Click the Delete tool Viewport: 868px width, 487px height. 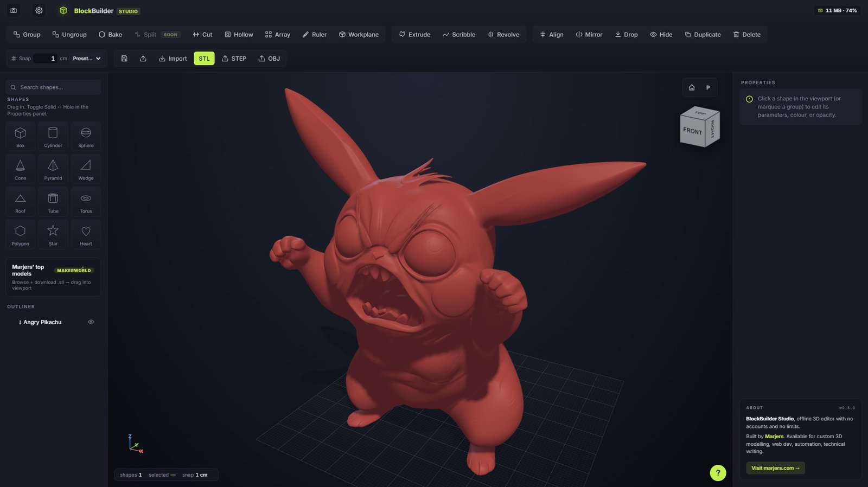click(746, 34)
